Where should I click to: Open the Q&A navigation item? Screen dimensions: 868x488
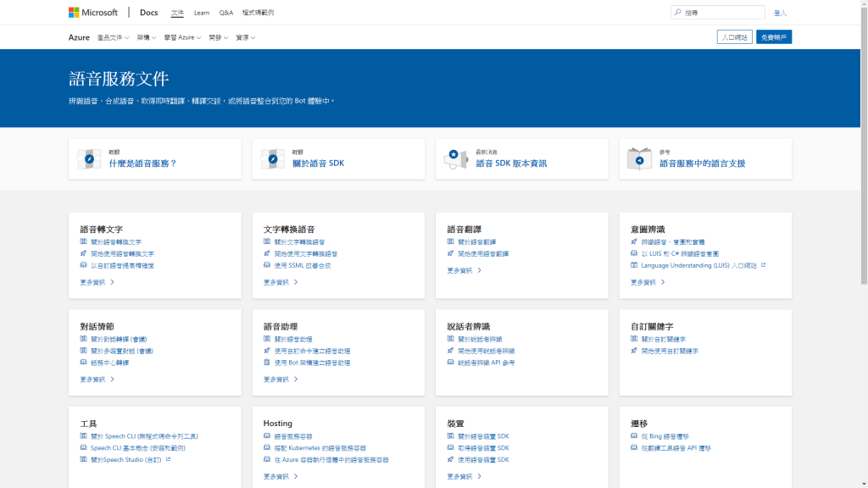tap(225, 13)
